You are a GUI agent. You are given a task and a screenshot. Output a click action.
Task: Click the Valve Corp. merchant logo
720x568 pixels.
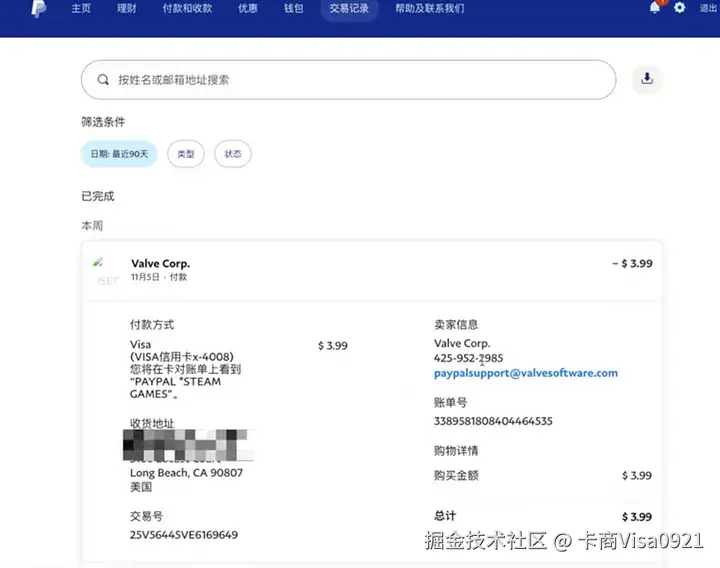[x=107, y=271]
